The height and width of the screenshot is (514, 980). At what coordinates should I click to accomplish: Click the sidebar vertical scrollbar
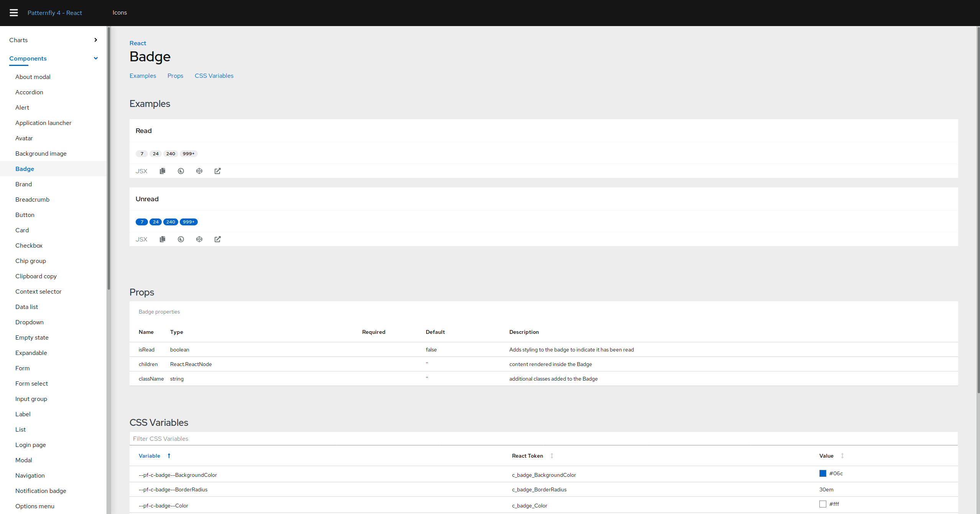tap(109, 158)
